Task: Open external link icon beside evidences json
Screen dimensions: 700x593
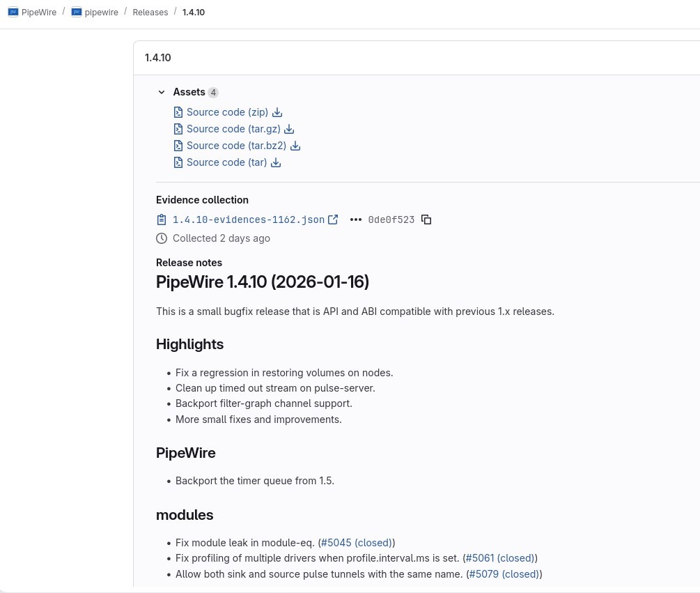Action: [333, 220]
